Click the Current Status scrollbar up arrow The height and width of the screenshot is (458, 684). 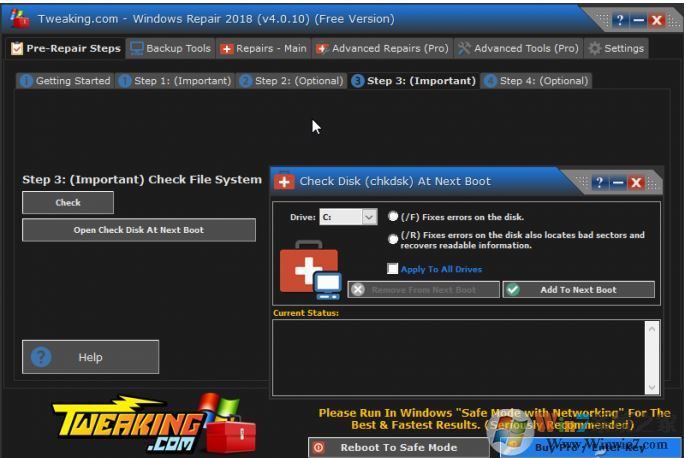point(652,329)
